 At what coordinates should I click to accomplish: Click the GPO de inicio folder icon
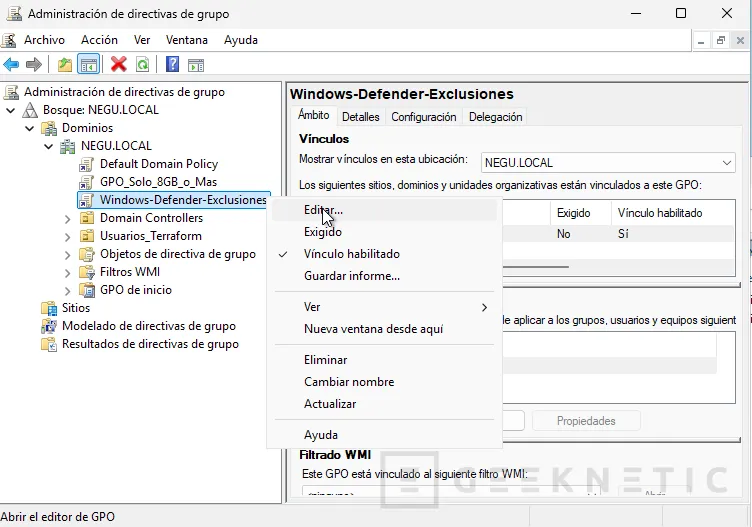pyautogui.click(x=87, y=290)
